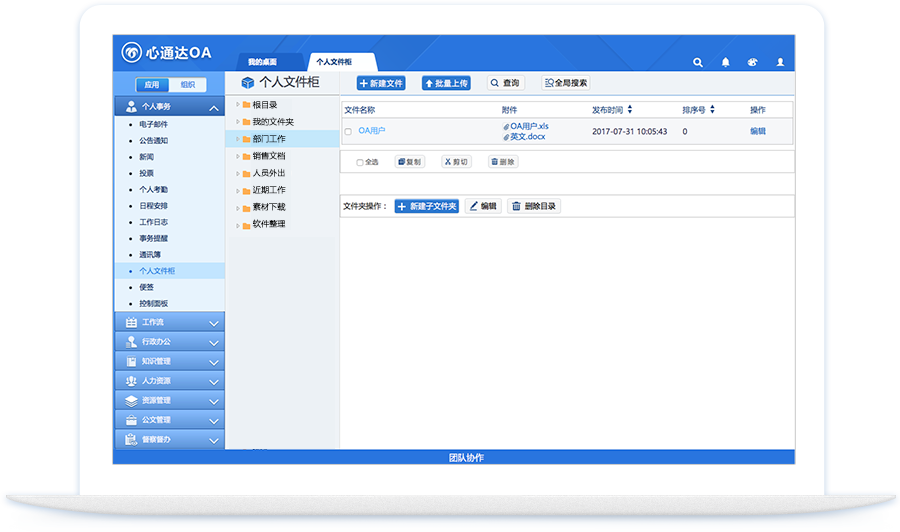The image size is (900, 532).
Task: Tick the OA用户 file checkbox
Action: click(348, 131)
